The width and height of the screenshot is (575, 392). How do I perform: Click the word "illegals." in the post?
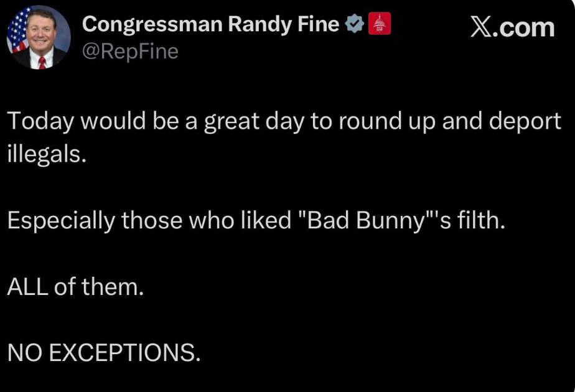(45, 154)
